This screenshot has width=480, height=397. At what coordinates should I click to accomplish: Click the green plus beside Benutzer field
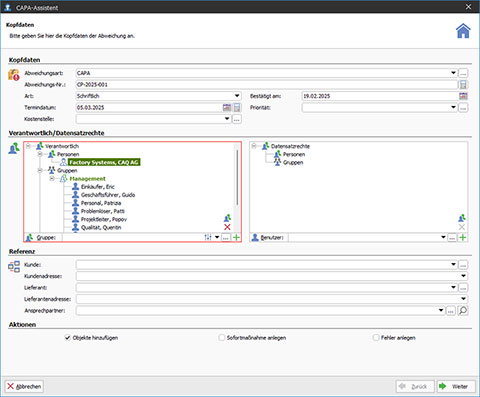(x=462, y=237)
